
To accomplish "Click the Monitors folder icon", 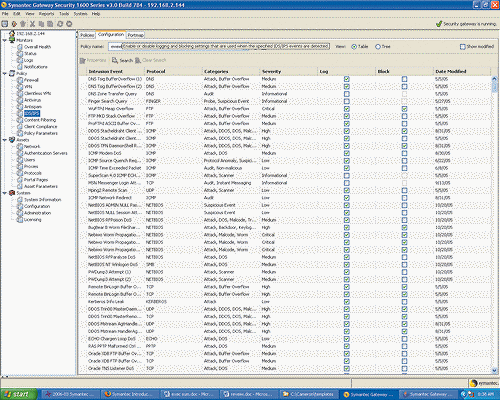I will tap(12, 40).
